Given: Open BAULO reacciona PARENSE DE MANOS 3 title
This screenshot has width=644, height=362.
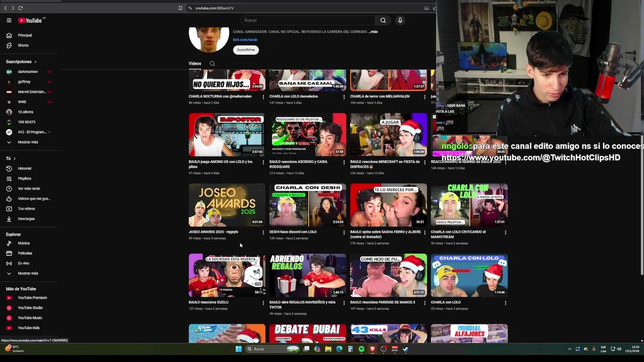Looking at the screenshot, I should point(382,303).
